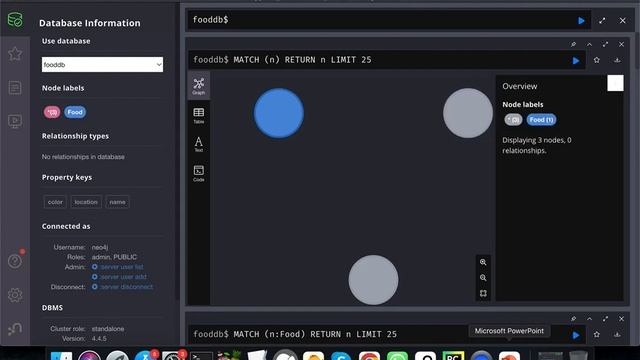Fit graph to screen

coord(483,293)
